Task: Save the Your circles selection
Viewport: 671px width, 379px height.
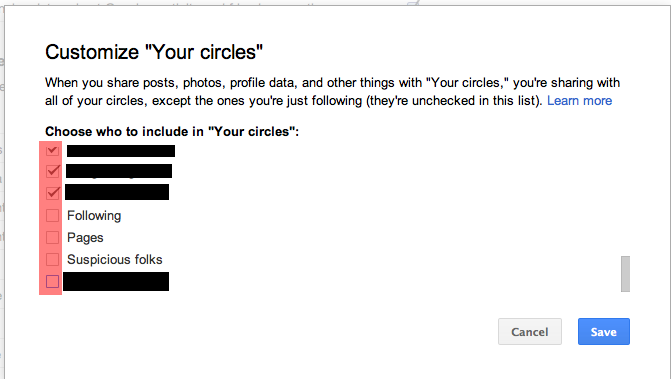Action: point(604,332)
